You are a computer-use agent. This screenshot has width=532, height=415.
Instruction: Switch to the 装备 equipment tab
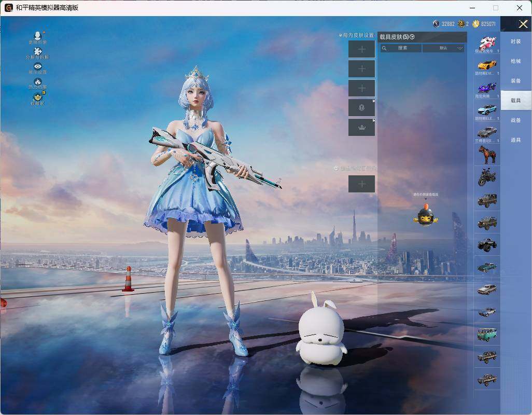click(516, 81)
